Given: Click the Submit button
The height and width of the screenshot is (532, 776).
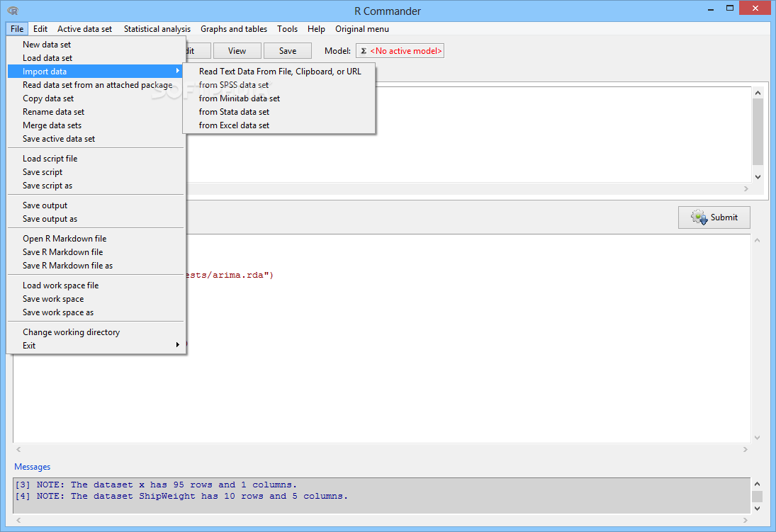Looking at the screenshot, I should pos(714,217).
